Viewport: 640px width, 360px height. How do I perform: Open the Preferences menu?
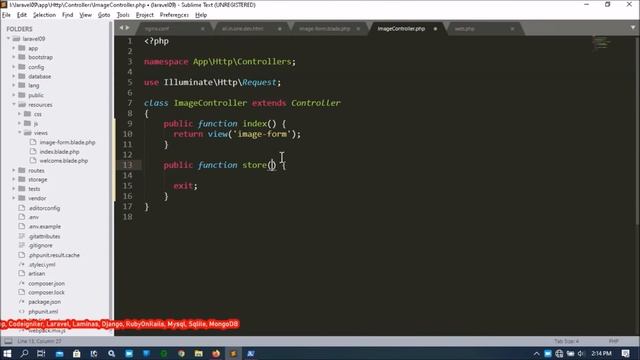174,15
